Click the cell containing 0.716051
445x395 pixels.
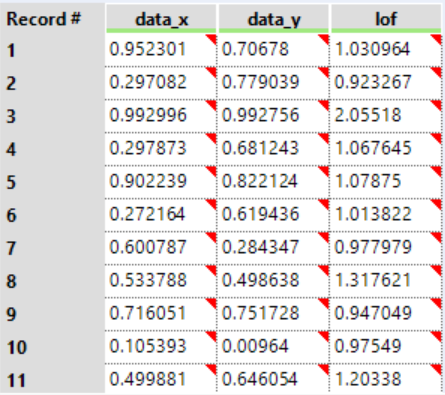tap(161, 314)
